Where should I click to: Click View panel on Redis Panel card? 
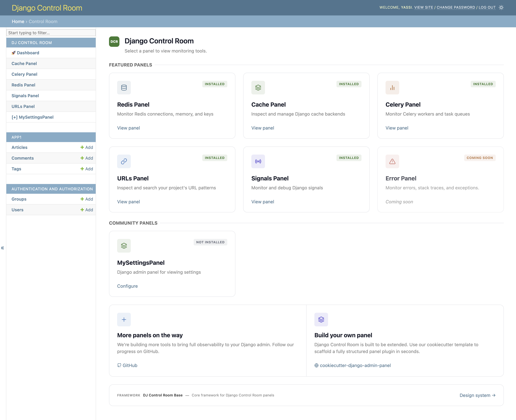pos(128,128)
